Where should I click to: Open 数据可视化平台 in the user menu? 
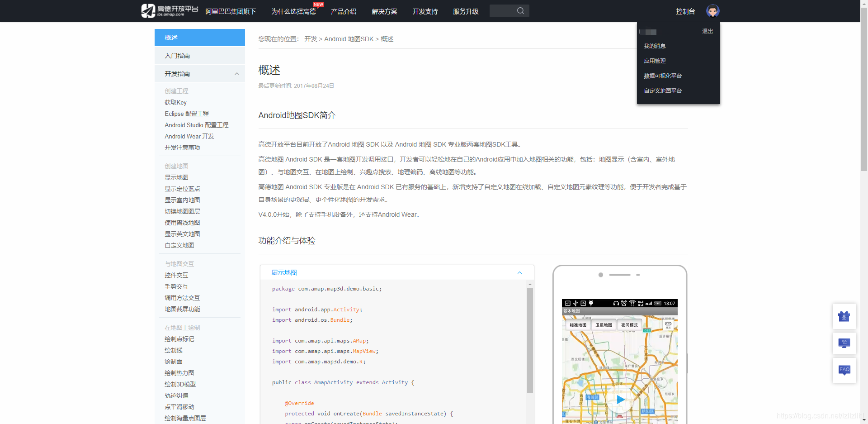coord(663,76)
